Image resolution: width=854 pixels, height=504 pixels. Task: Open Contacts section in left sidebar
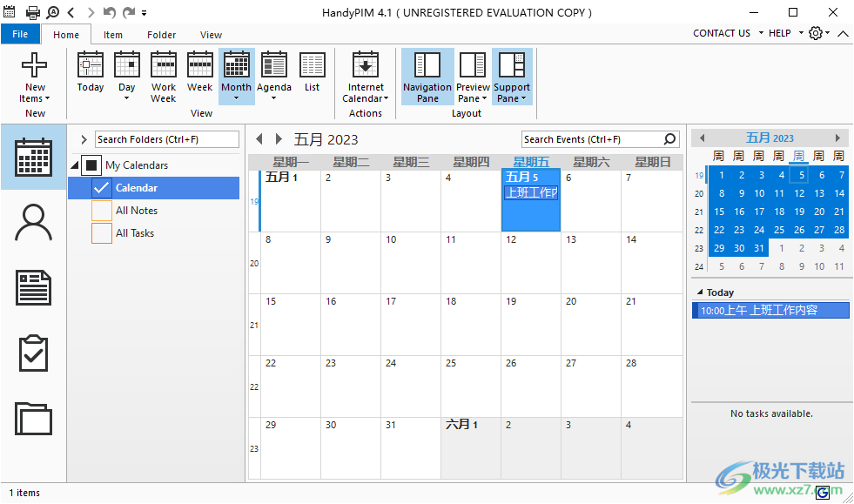34,223
